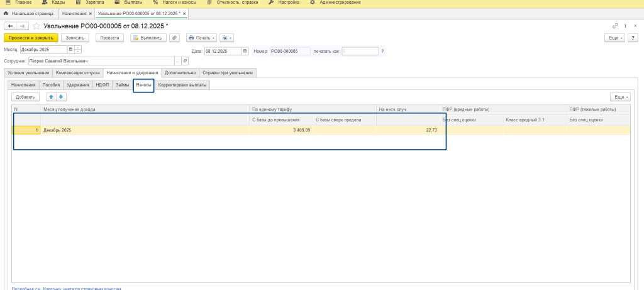The width and height of the screenshot is (644, 290).
Task: Add document to favorites with star icon
Action: click(x=36, y=26)
